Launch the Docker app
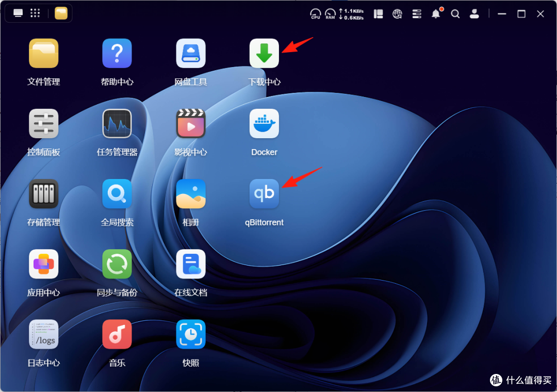The height and width of the screenshot is (392, 557). 264,123
